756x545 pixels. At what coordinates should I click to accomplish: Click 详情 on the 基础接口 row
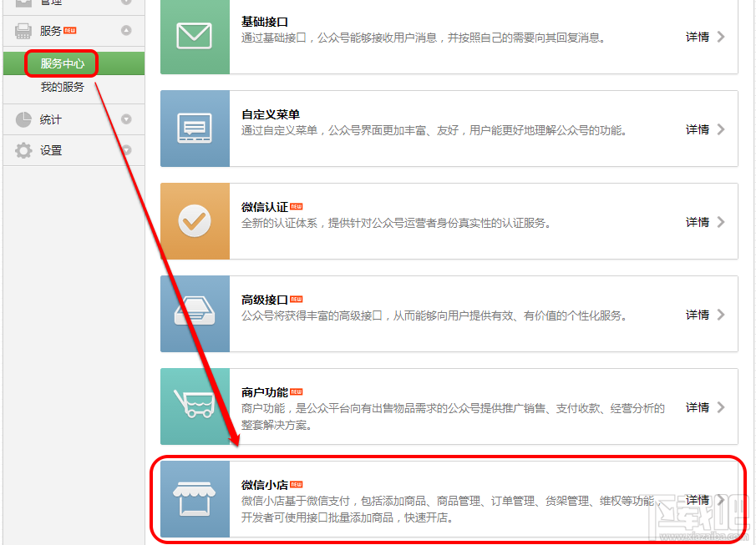pyautogui.click(x=697, y=37)
